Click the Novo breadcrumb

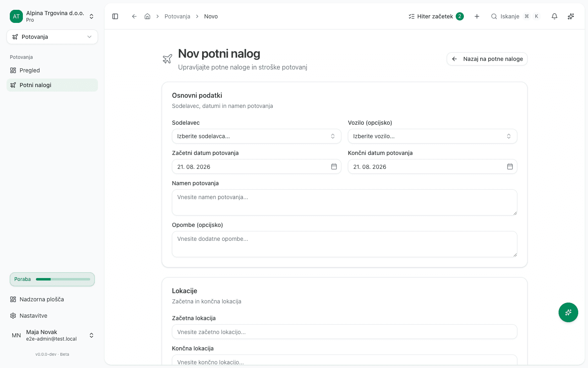tap(211, 16)
